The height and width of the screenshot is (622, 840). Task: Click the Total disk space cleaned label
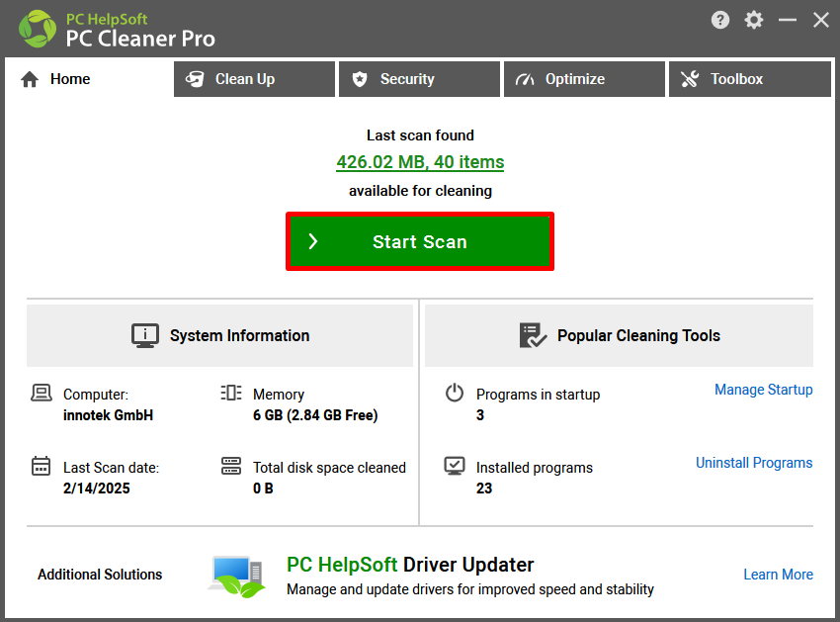[x=329, y=468]
